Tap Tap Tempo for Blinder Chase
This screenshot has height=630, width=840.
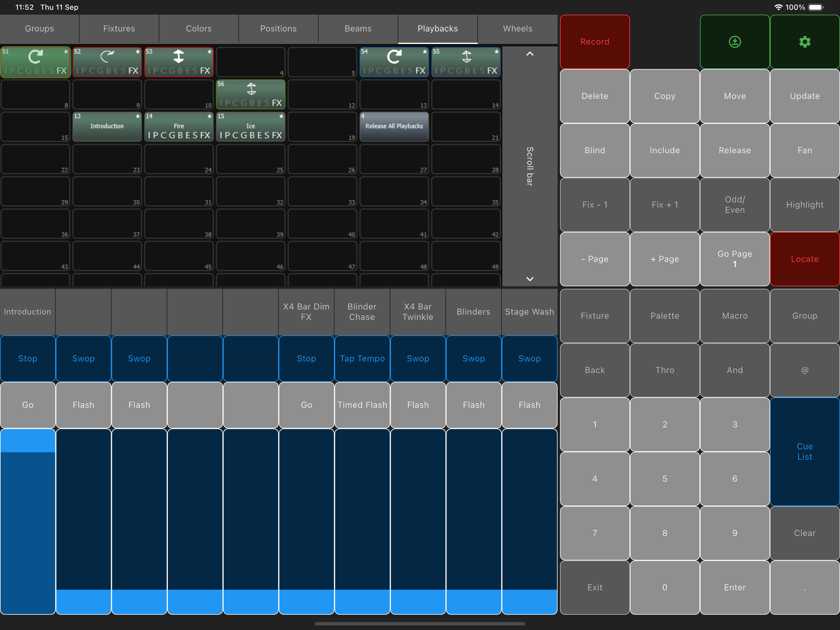[362, 358]
